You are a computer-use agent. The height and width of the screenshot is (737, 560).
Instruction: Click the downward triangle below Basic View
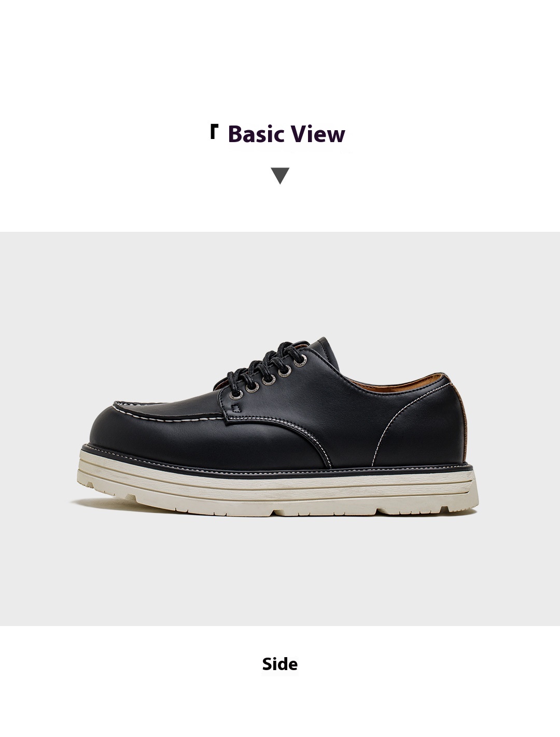coord(280,176)
